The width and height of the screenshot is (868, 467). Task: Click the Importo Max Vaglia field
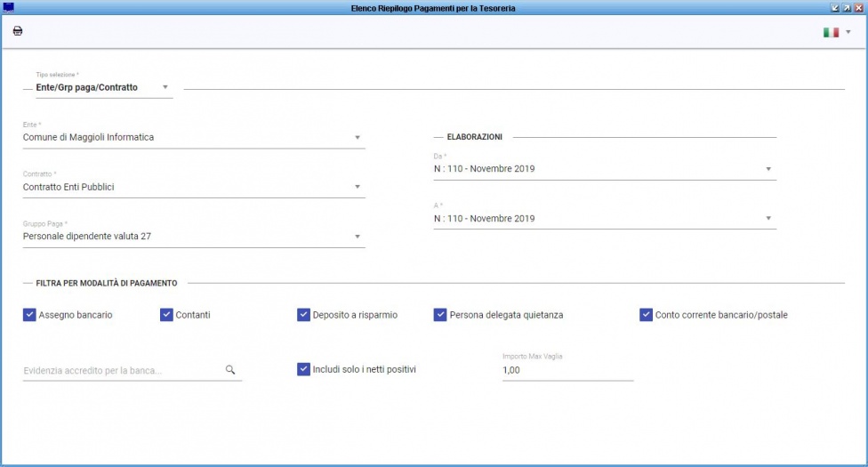(568, 370)
